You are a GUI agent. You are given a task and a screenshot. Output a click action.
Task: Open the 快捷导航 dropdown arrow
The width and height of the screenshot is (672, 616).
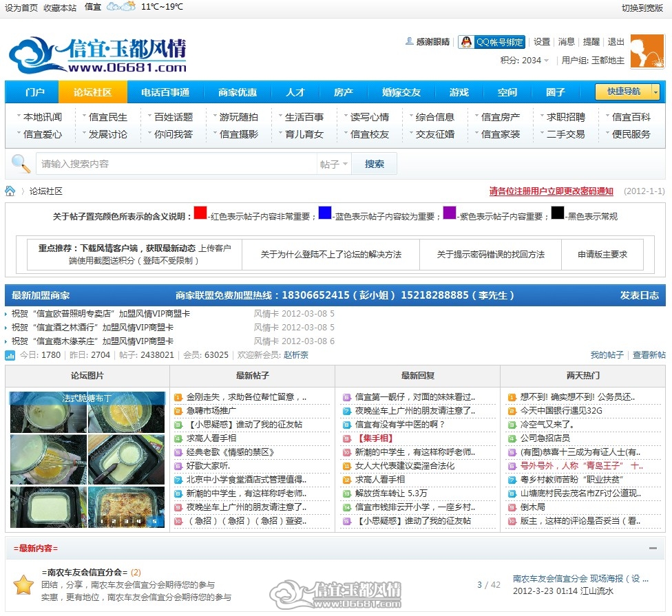click(x=655, y=92)
